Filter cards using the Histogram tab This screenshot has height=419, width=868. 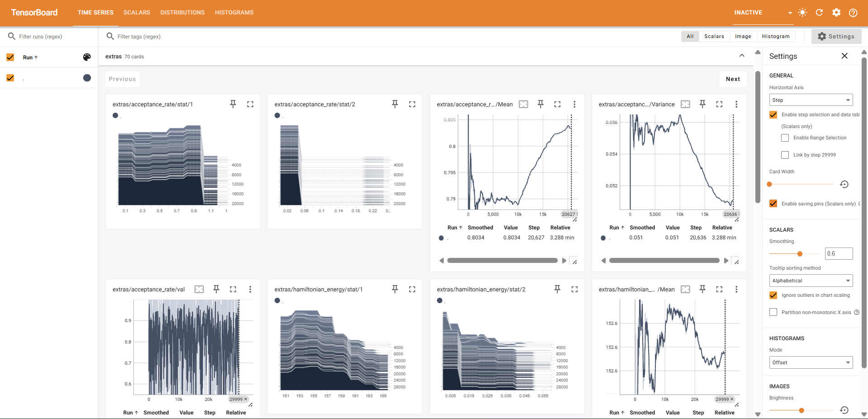[x=776, y=36]
